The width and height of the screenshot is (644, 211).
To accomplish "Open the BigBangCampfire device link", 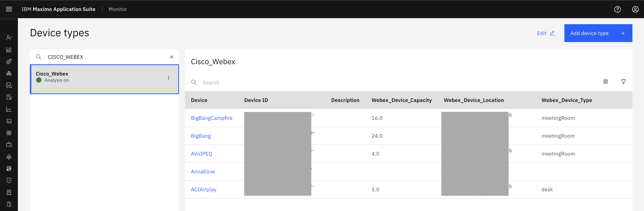I will (211, 118).
